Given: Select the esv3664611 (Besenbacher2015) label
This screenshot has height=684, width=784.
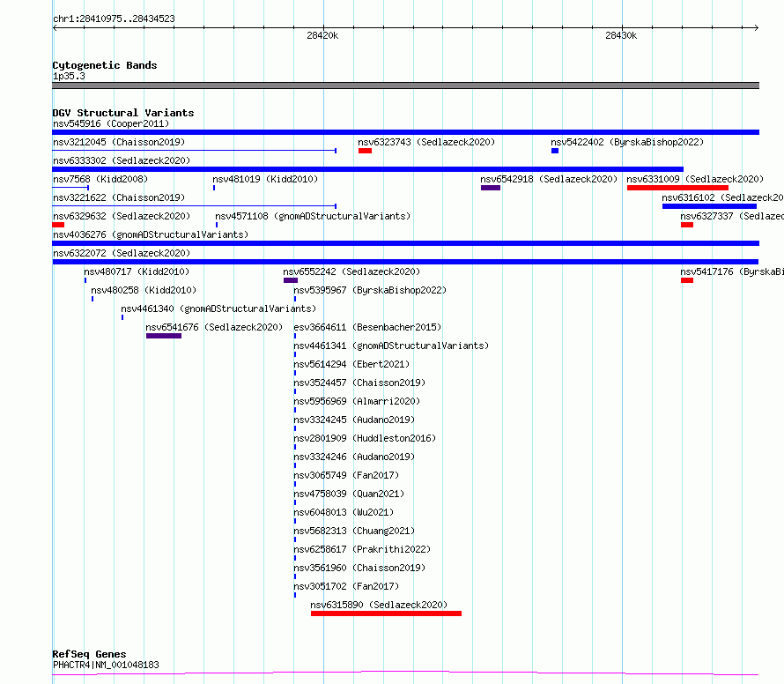Looking at the screenshot, I should (x=367, y=327).
